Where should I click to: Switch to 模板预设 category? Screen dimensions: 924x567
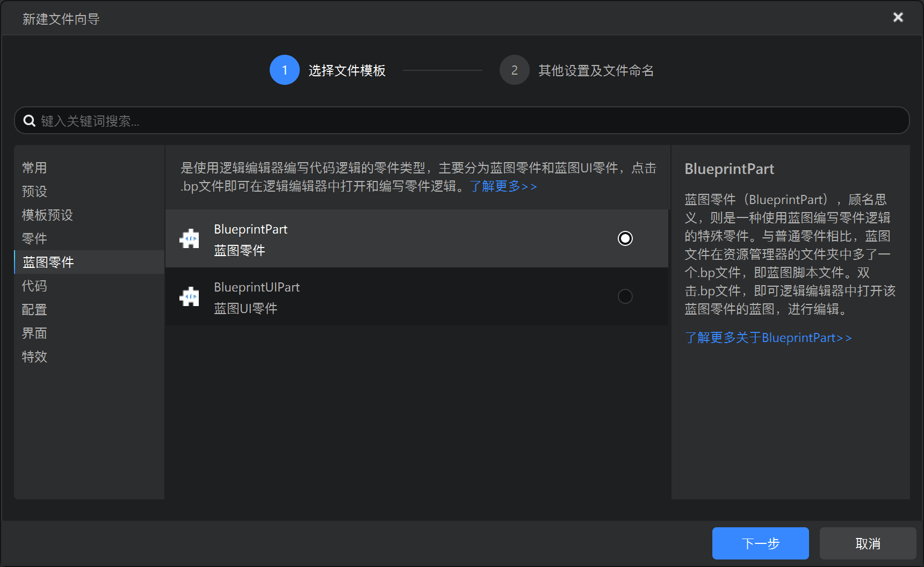47,215
